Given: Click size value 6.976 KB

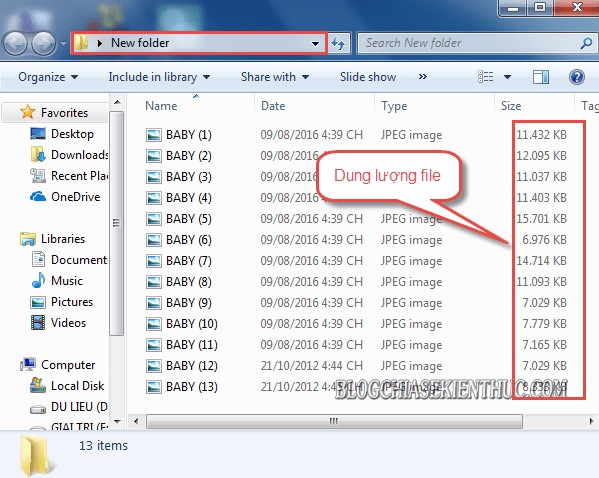Looking at the screenshot, I should tap(544, 240).
